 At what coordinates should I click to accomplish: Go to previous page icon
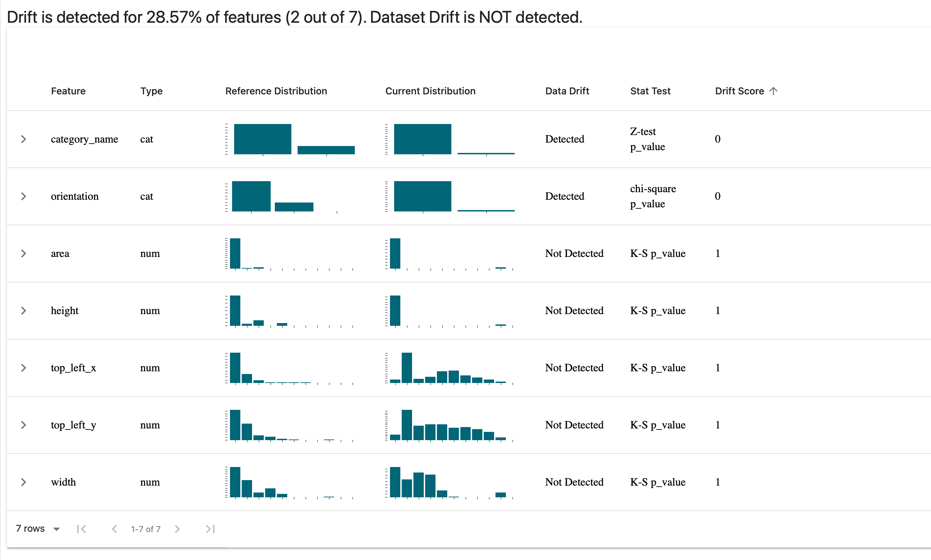click(x=114, y=529)
